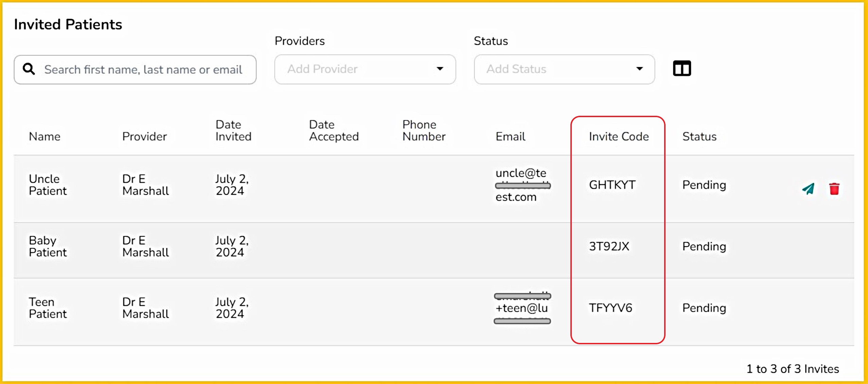Select invite code GHTKYT cell
Screen dimensions: 868x384
(x=612, y=185)
